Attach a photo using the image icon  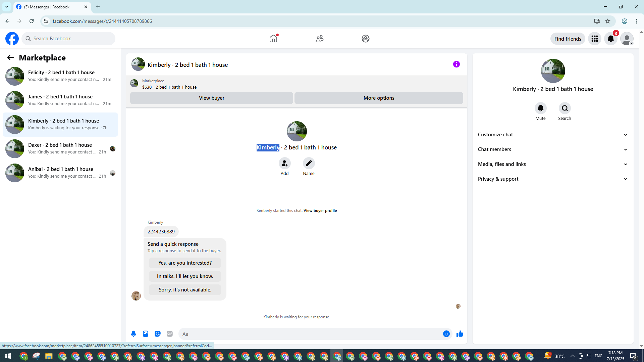coord(146,334)
